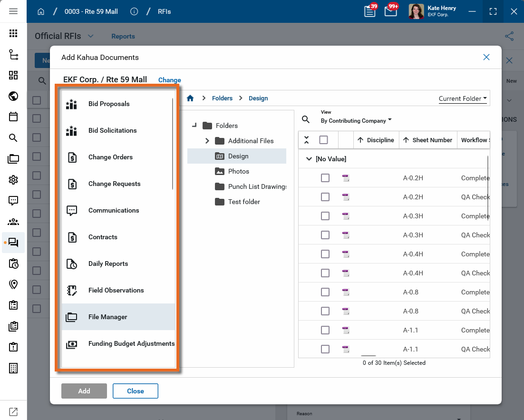Click the Close button in the dialog
This screenshot has width=524, height=420.
tap(135, 391)
